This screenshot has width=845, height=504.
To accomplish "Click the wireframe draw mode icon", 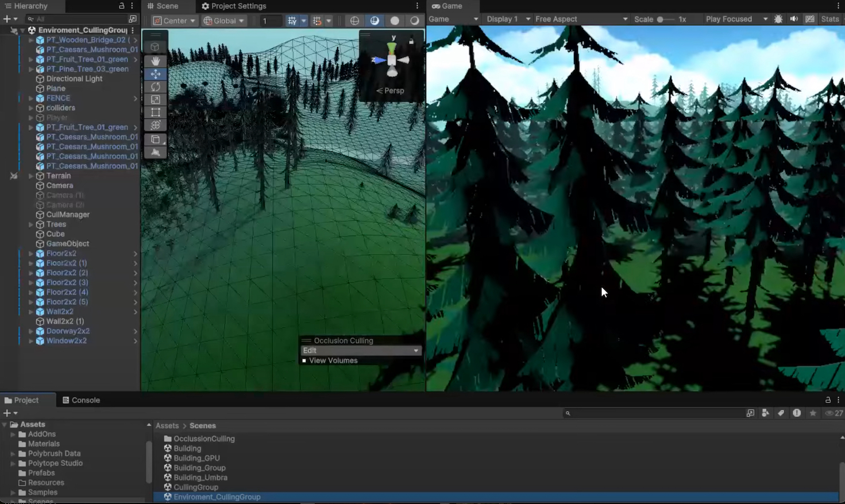I will 354,21.
